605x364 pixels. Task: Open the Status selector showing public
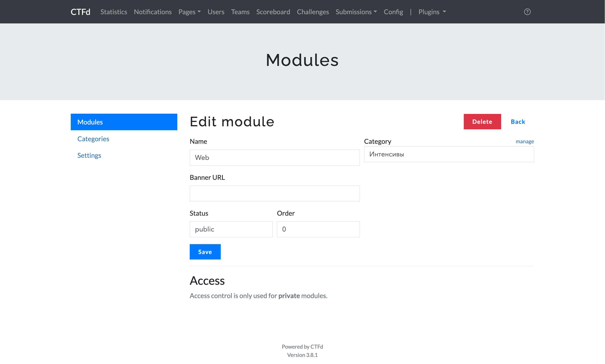[231, 229]
